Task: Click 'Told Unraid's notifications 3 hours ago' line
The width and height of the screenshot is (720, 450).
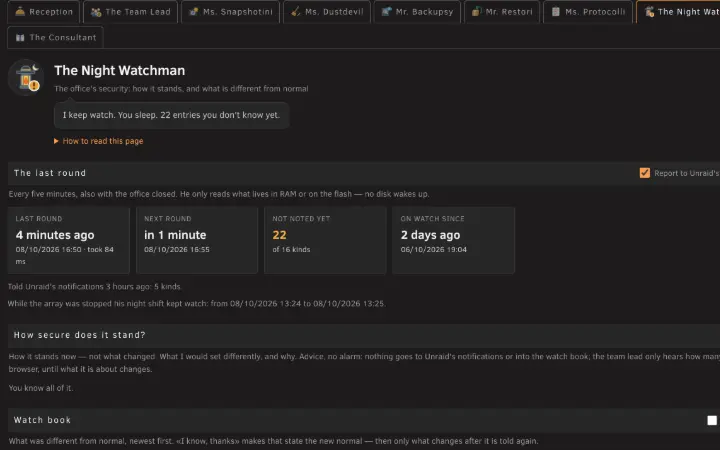Action: pos(95,287)
